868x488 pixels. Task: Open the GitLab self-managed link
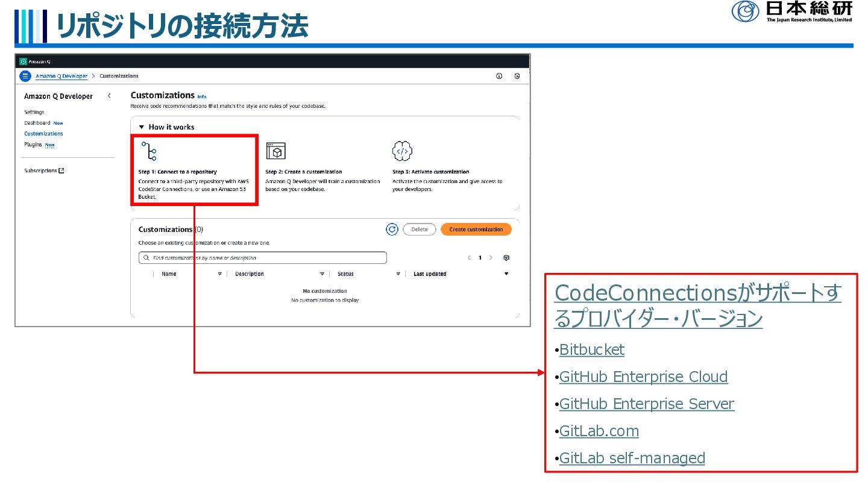pyautogui.click(x=632, y=458)
